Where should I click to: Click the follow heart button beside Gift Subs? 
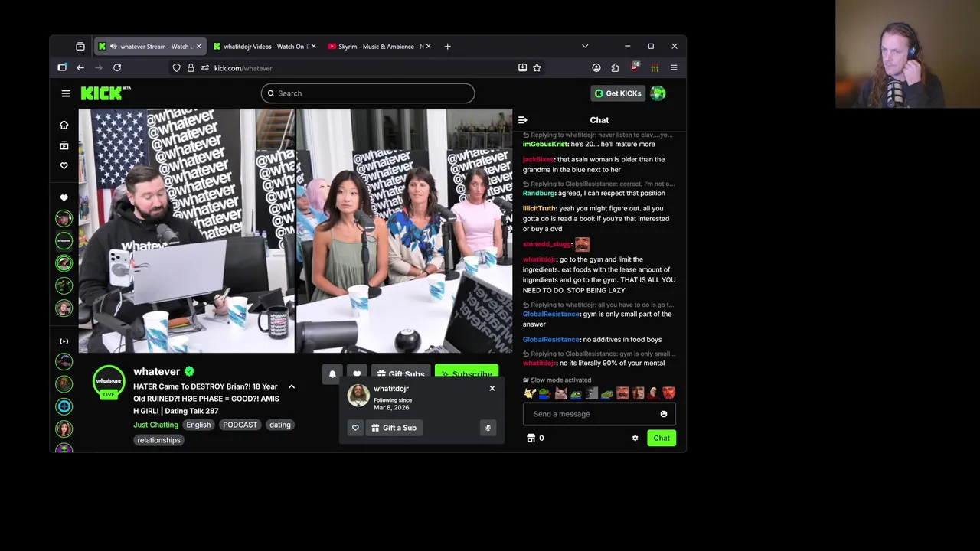(357, 373)
